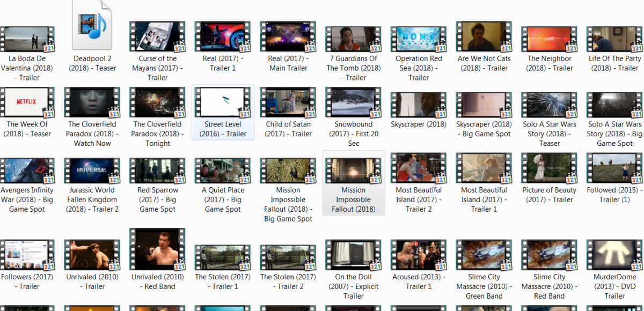Screen dimensions: 644x311
Task: Select Red Sparrow Big Game Spot icon
Action: (158, 171)
